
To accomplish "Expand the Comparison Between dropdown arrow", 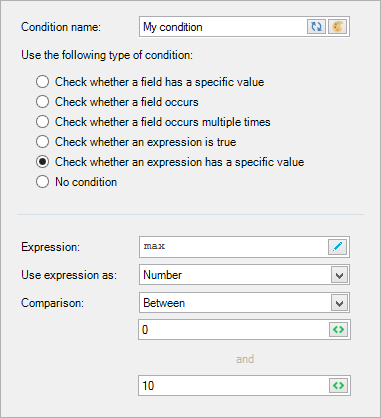I will [x=339, y=303].
